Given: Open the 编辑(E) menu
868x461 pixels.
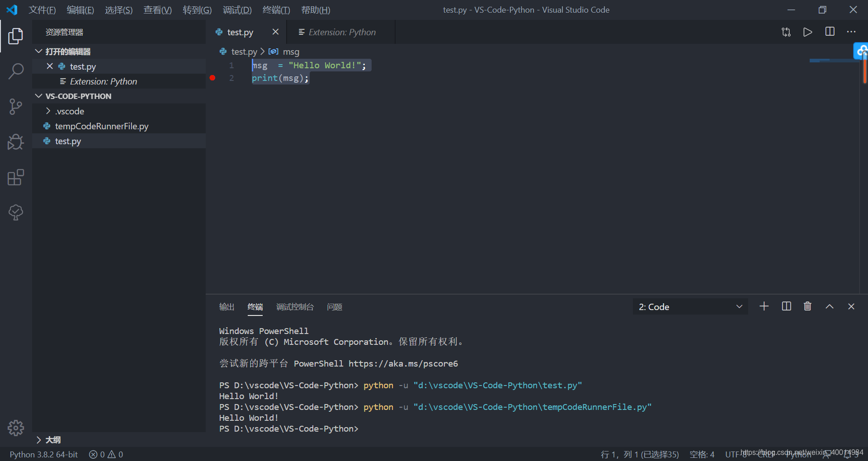Looking at the screenshot, I should click(x=80, y=10).
